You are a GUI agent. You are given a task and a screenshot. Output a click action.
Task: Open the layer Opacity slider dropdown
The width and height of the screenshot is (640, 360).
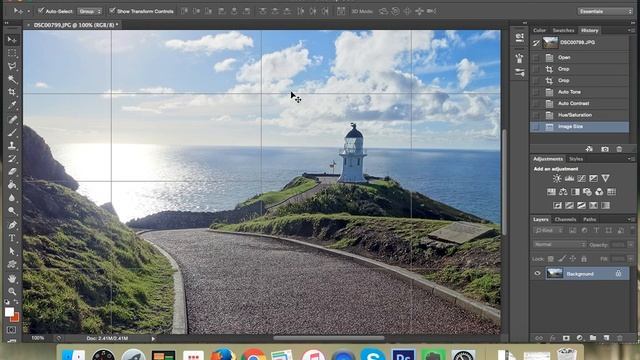(630, 244)
